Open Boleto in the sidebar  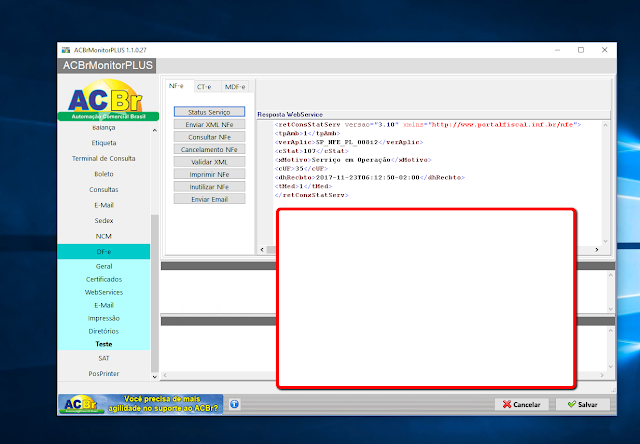(x=104, y=174)
